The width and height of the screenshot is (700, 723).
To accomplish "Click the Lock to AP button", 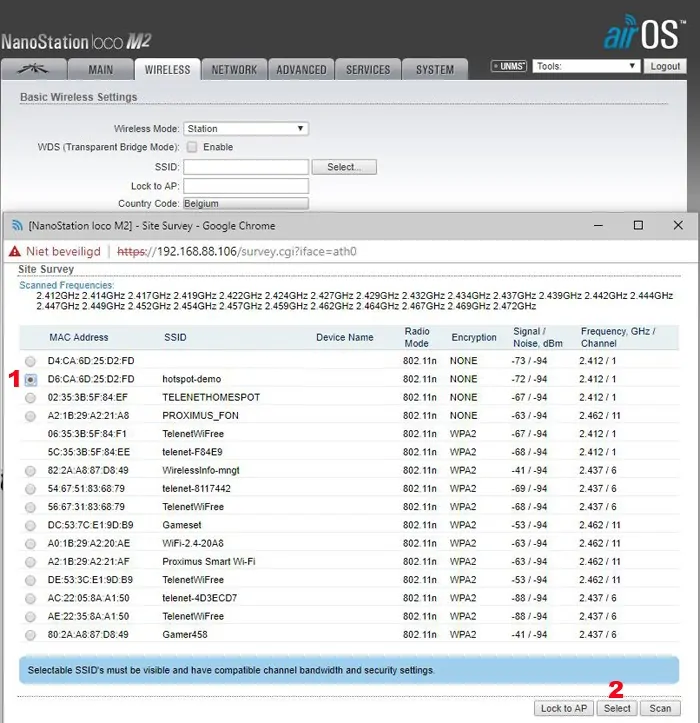I will pyautogui.click(x=564, y=708).
